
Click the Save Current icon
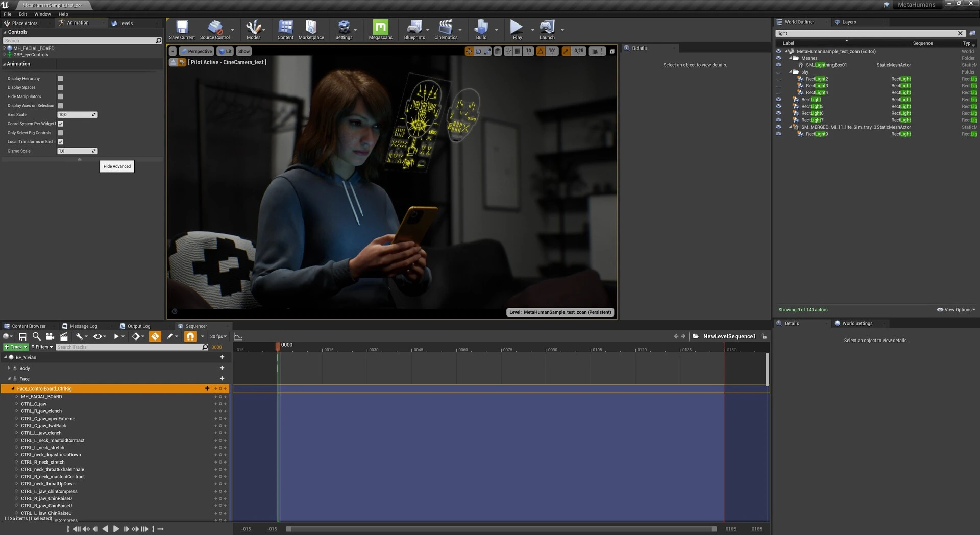click(x=182, y=28)
